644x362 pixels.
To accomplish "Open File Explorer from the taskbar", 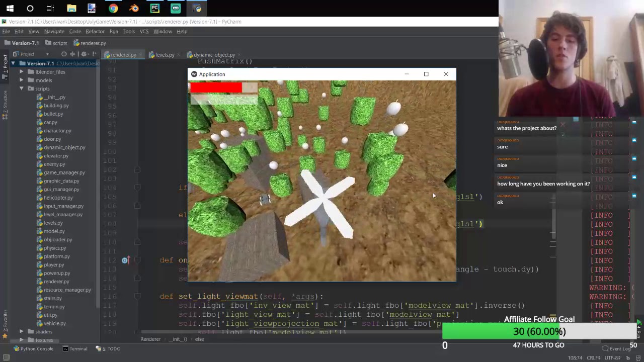I will (x=71, y=8).
